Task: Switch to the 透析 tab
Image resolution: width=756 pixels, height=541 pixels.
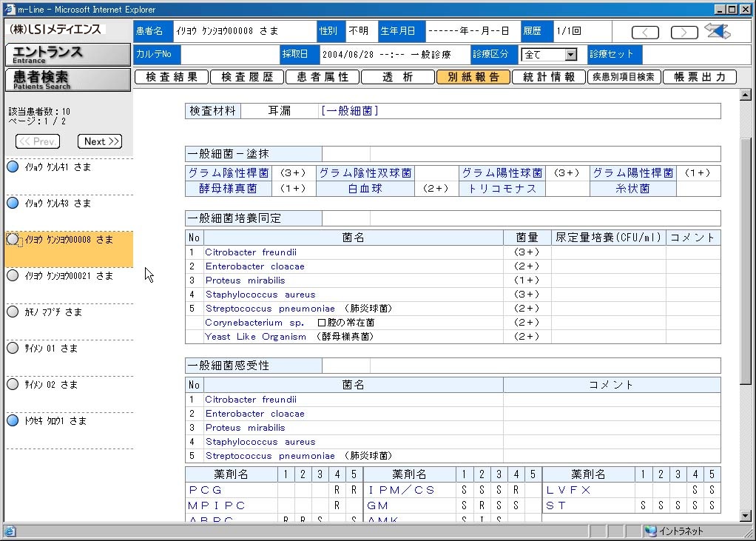Action: pos(398,77)
